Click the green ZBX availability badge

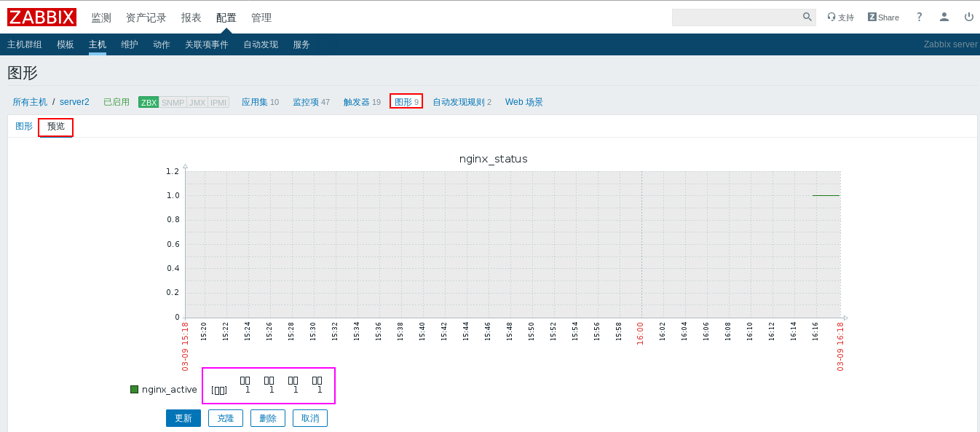pos(149,102)
